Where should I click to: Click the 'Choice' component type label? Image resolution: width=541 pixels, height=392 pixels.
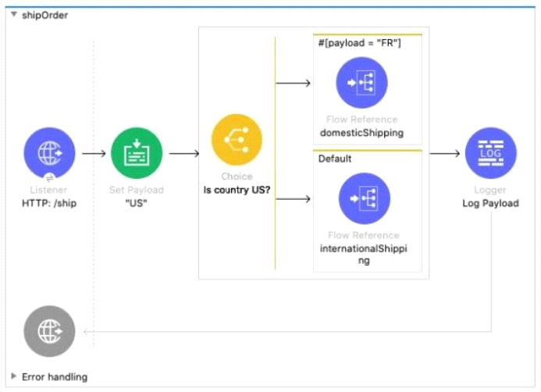point(237,176)
